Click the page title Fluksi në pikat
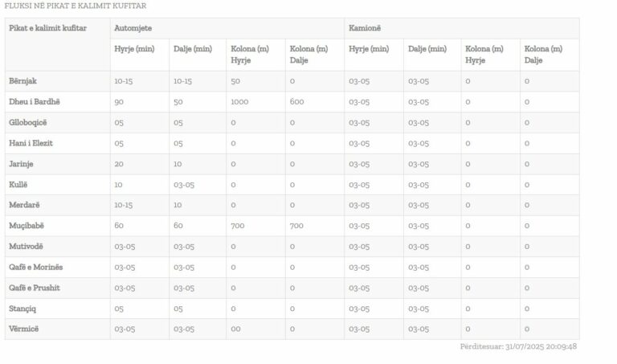 (x=76, y=6)
